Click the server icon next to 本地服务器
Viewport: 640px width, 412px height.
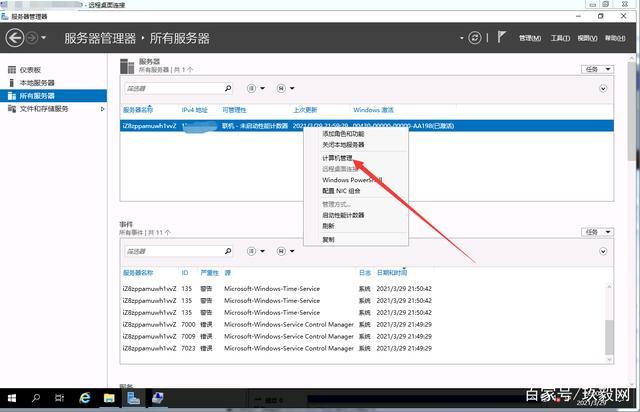click(x=11, y=83)
